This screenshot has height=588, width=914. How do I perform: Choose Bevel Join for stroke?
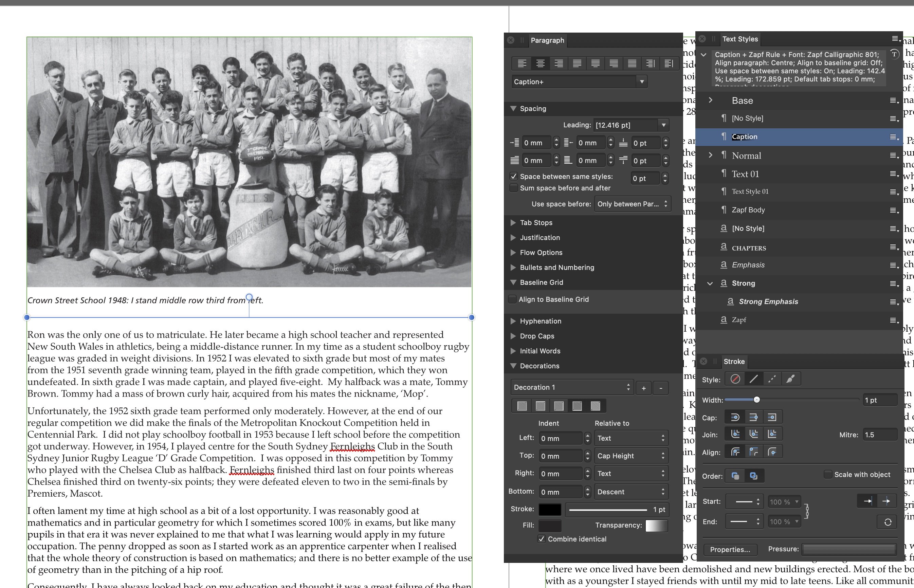pos(753,434)
